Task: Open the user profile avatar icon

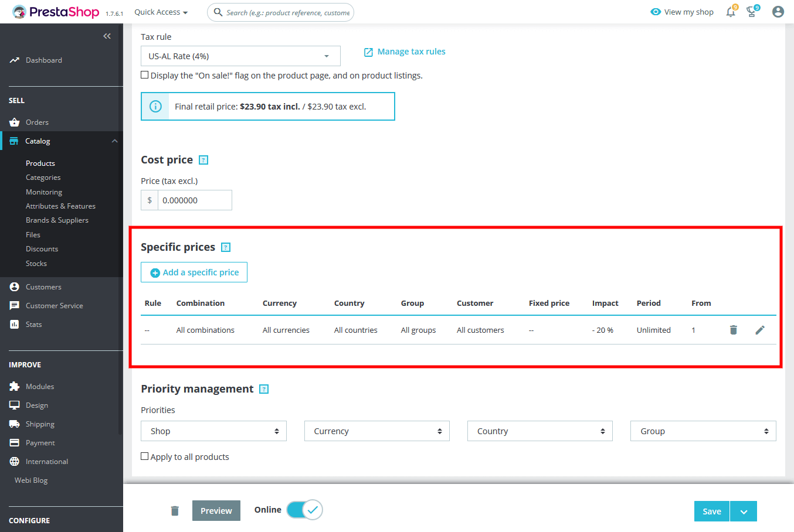Action: [x=778, y=12]
